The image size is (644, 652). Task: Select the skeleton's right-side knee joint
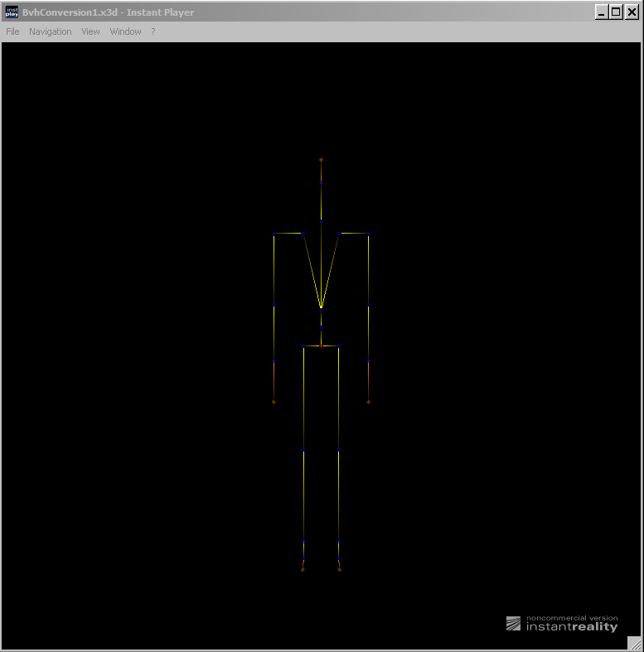tap(339, 451)
